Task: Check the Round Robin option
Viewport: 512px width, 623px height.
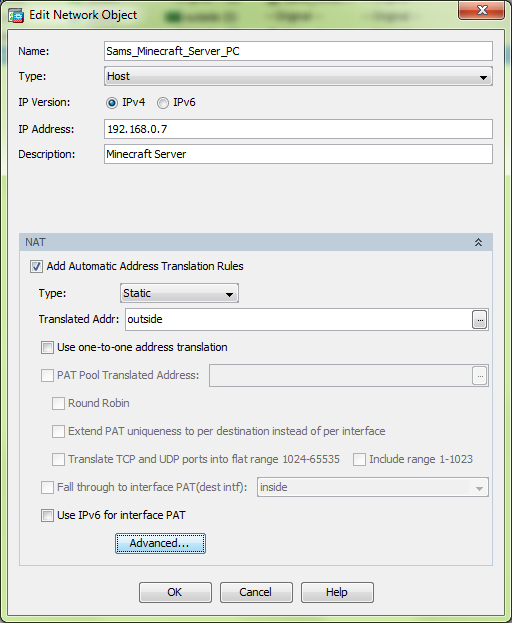Action: [58, 404]
